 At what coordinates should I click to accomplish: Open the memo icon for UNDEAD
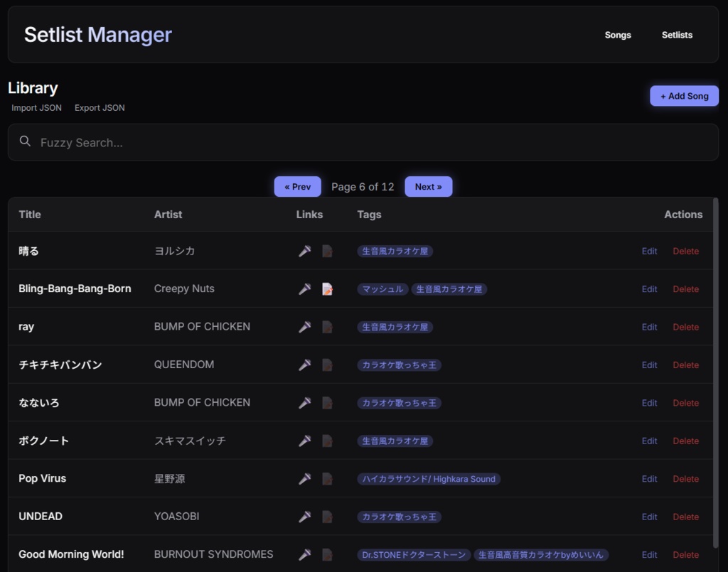tap(327, 517)
